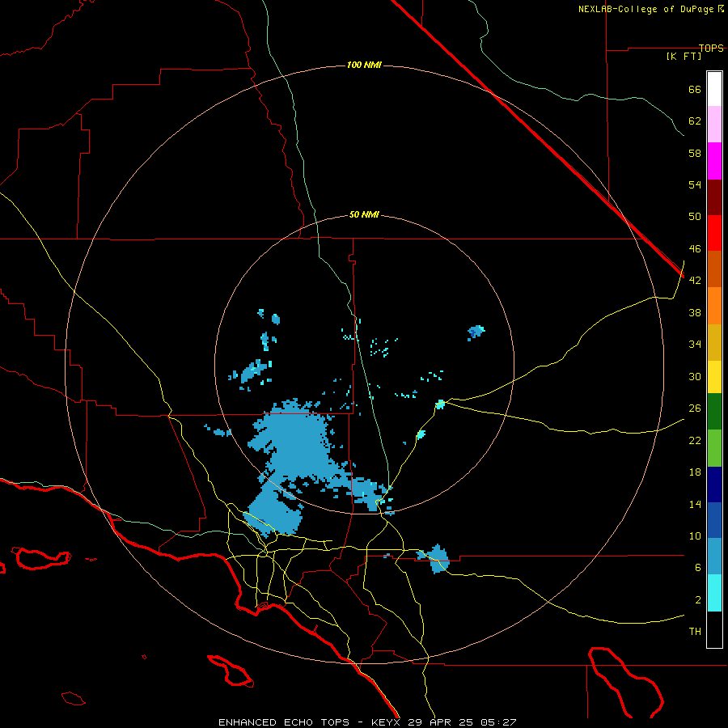Click the 26 legend value
The image size is (728, 728).
[x=695, y=408]
